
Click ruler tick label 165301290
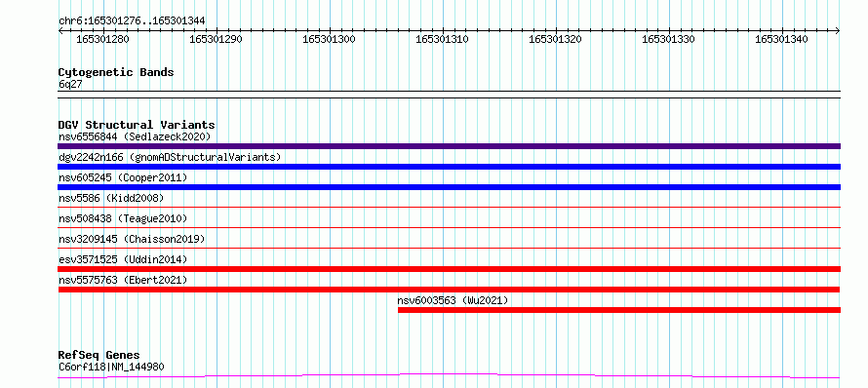pos(216,39)
